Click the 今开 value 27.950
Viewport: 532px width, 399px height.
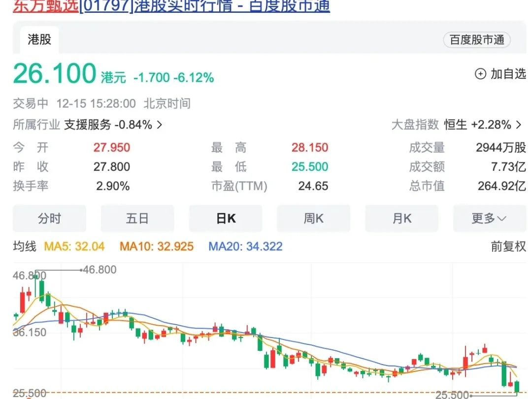112,148
